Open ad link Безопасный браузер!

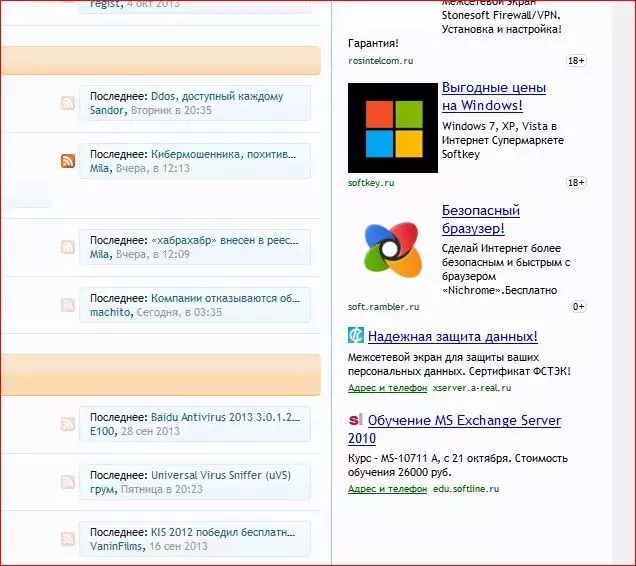click(x=481, y=220)
